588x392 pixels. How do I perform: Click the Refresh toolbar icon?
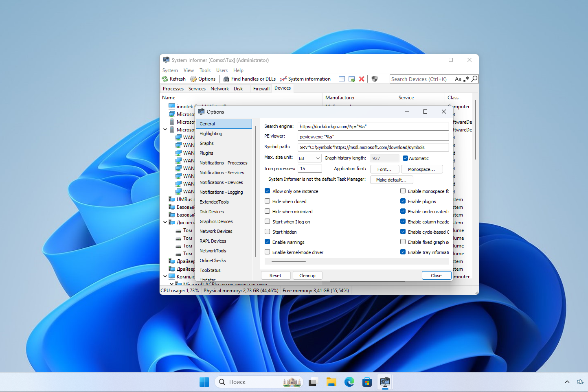(x=165, y=79)
